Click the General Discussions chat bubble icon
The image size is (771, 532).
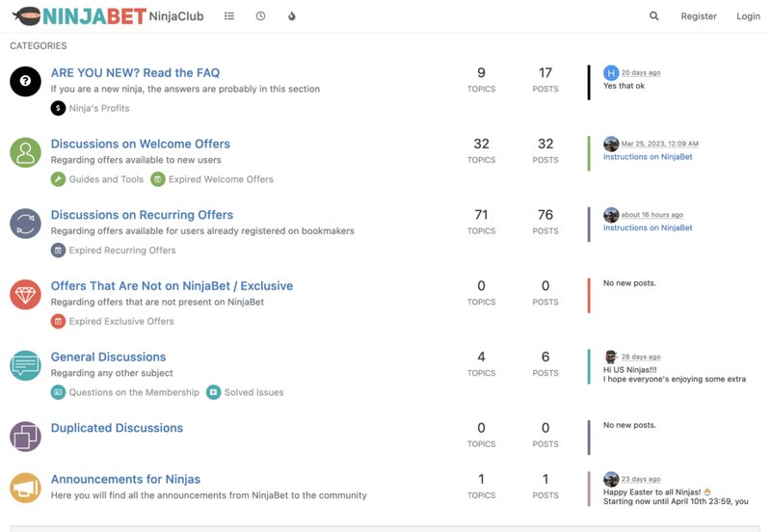(26, 365)
